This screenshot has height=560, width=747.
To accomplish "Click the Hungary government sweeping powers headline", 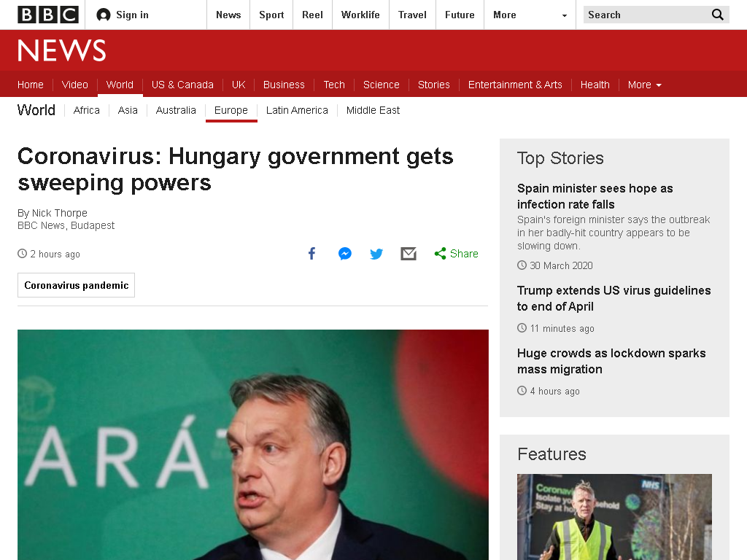I will tap(236, 169).
